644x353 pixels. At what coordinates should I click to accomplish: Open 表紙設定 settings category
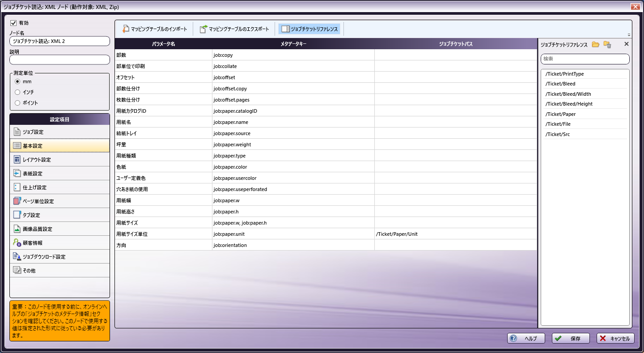tap(59, 174)
